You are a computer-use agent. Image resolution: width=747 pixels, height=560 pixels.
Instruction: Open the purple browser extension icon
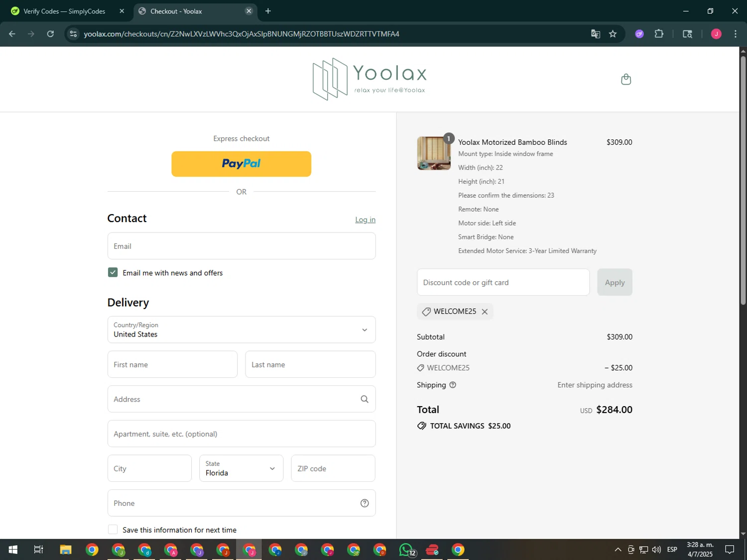(639, 34)
